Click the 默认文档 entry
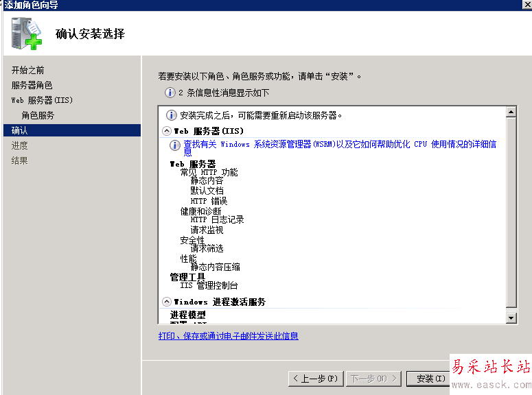The image size is (532, 395). (x=207, y=191)
